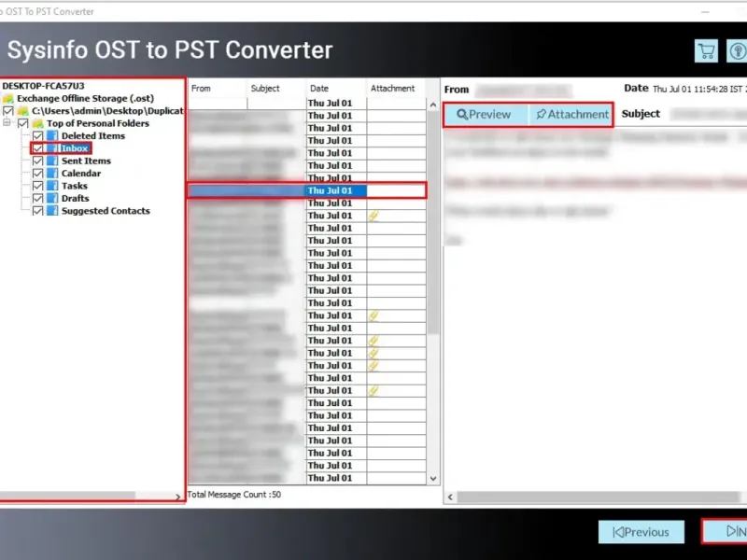Toggle the Deleted Items checkbox
The width and height of the screenshot is (747, 560).
37,135
